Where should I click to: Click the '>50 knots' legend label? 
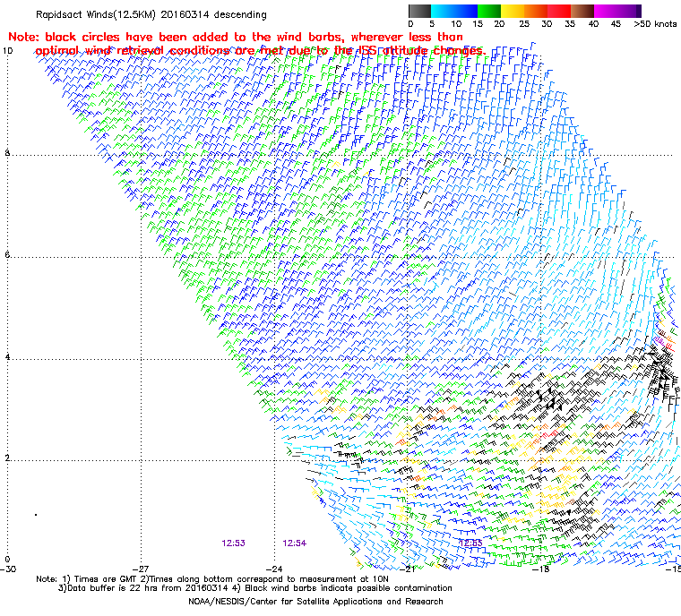tap(655, 24)
